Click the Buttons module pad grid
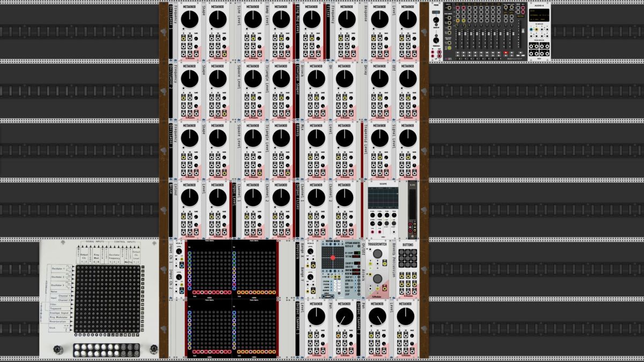Screen dimensions: 644x362 pos(408,258)
